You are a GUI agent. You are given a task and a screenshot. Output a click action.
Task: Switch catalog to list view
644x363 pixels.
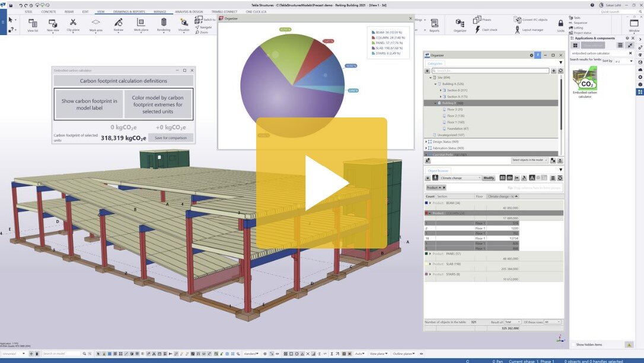tap(620, 45)
